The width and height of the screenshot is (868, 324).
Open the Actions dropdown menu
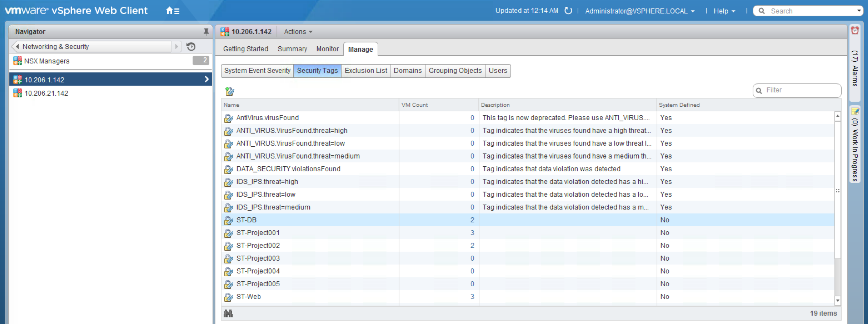[298, 32]
